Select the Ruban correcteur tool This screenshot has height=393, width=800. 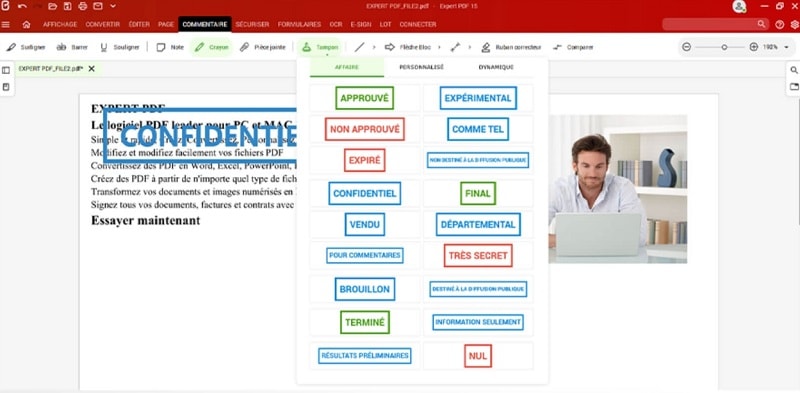511,47
